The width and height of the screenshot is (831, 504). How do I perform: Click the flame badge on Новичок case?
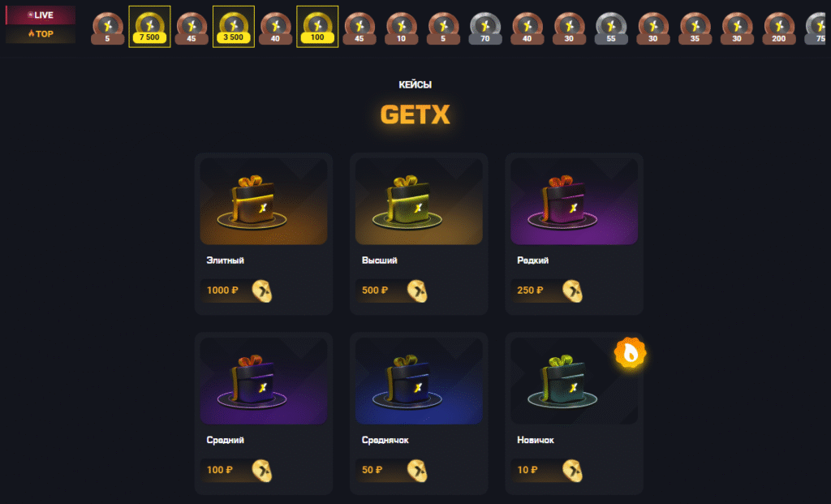coord(630,353)
